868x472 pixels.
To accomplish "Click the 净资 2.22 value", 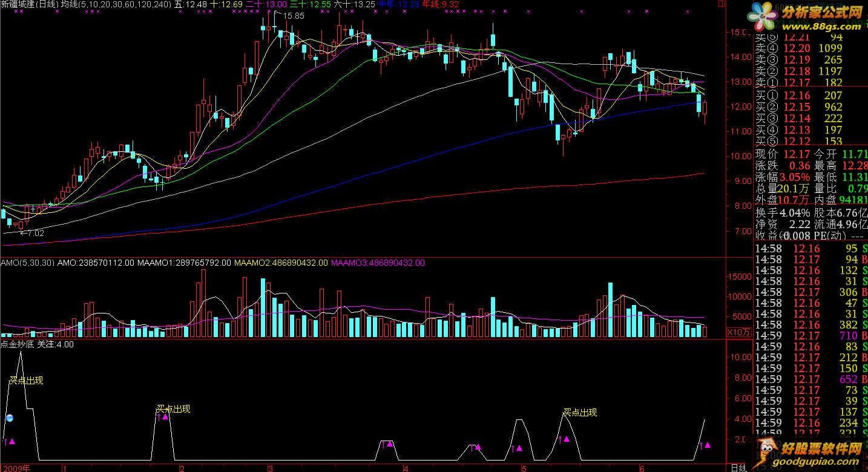I will click(x=799, y=224).
